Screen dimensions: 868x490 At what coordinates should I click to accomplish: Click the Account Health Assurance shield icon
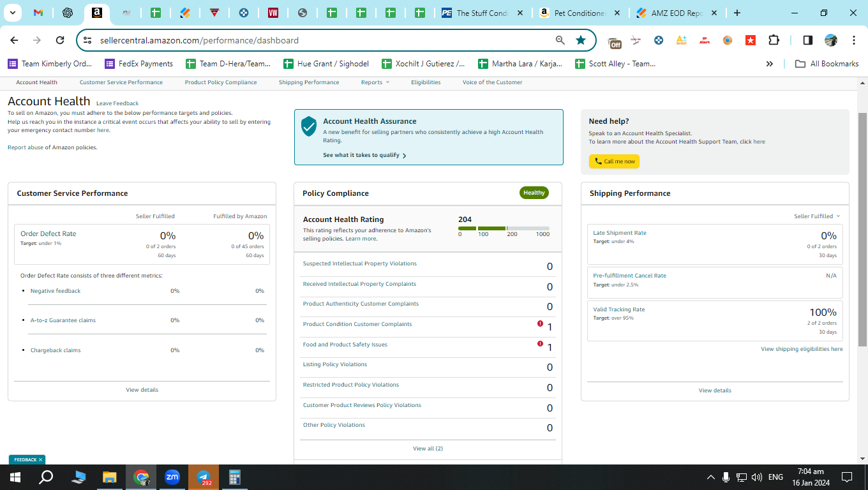point(309,126)
